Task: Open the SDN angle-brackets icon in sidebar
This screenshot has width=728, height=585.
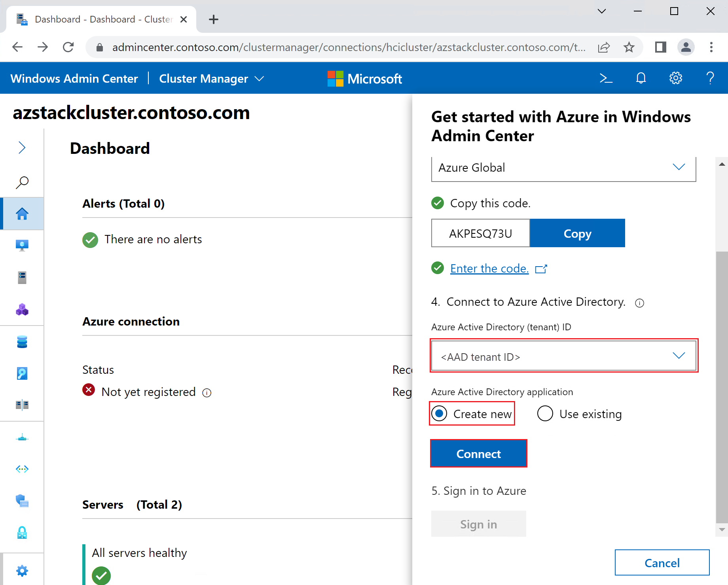Action: tap(22, 469)
